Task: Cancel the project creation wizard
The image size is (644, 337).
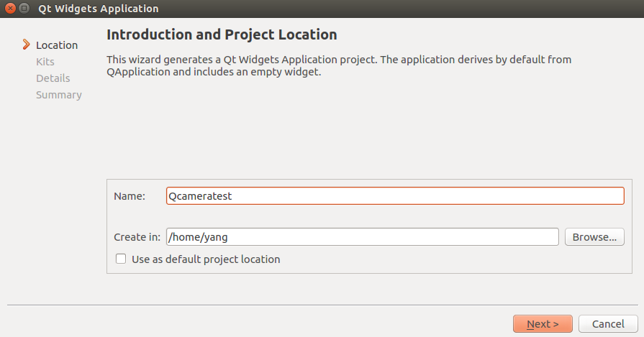Action: tap(608, 324)
